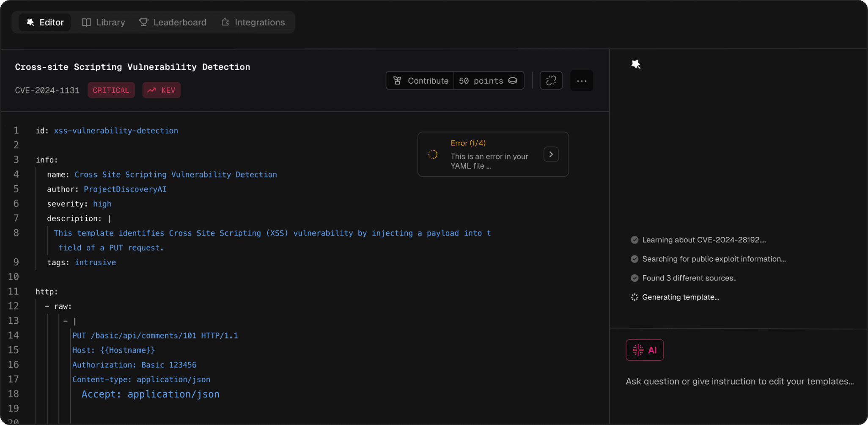Click the wand icon atop the right panel

tap(636, 64)
